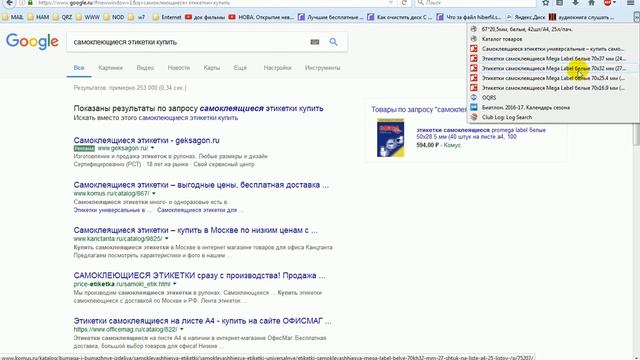This screenshot has height=360, width=640.
Task: Open Google 'Настройки' menu
Action: tap(278, 68)
